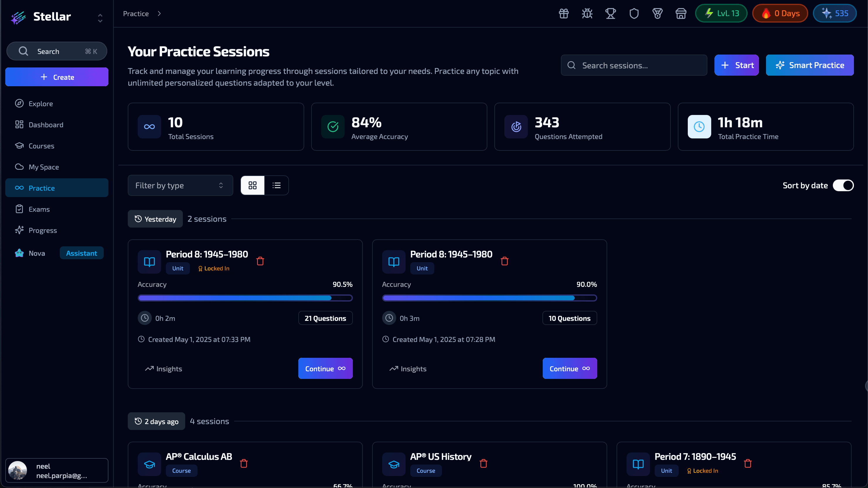Open the trophy leaderboard icon
868x488 pixels.
click(x=611, y=13)
